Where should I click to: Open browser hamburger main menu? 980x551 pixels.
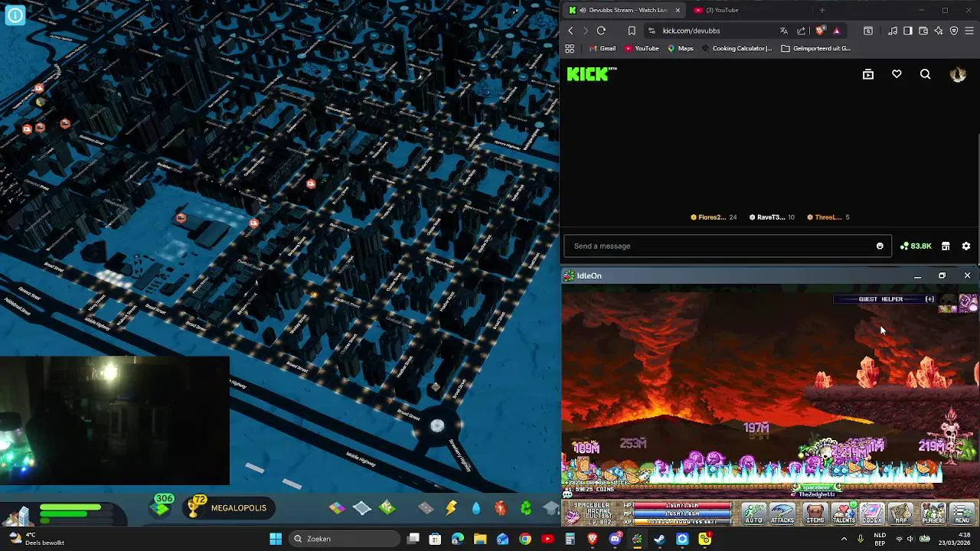pos(969,31)
